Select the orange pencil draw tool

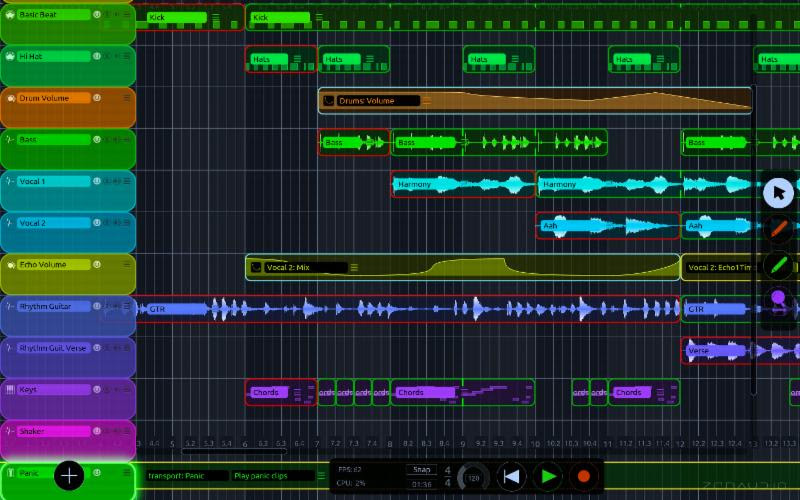779,229
